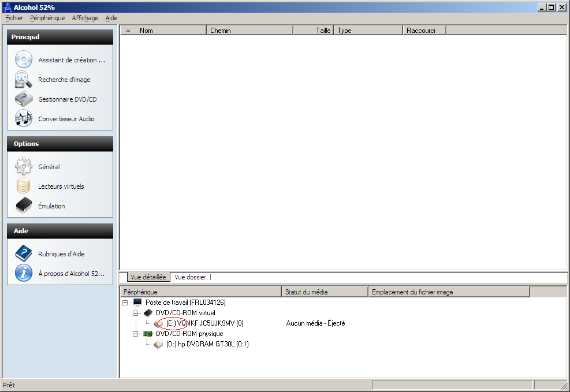
Task: Click the physical DVD/CD-ROM card icon
Action: [148, 334]
